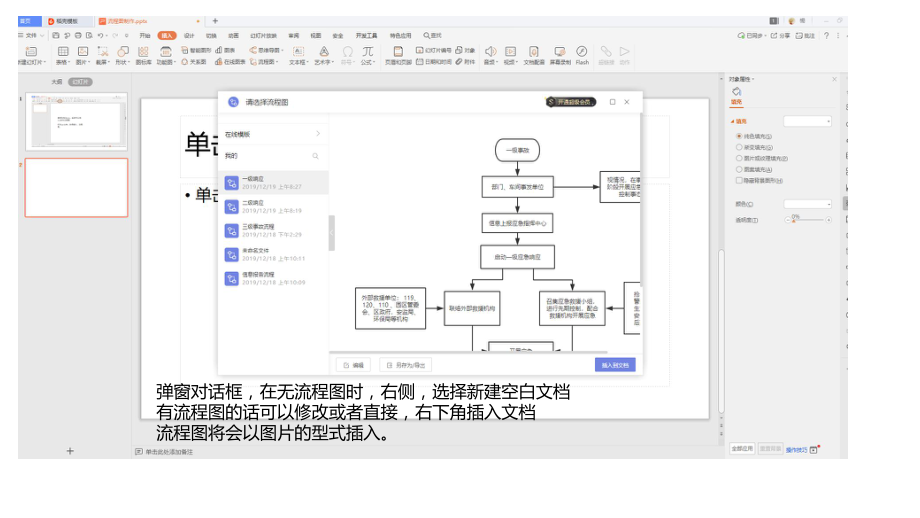Insert a table with 表格 icon
Screen dimensions: 920x518
click(x=63, y=52)
